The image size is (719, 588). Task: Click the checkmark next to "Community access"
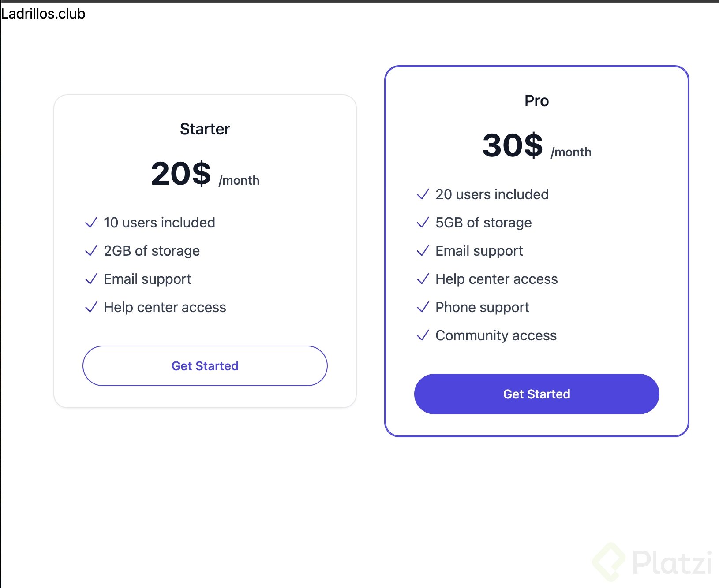(423, 335)
